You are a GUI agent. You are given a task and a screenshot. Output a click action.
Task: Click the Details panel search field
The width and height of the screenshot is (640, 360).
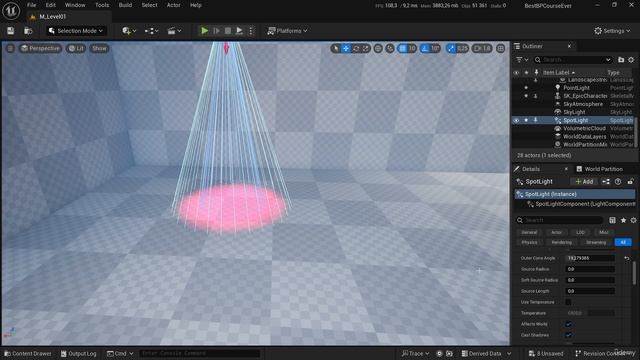[x=559, y=220]
